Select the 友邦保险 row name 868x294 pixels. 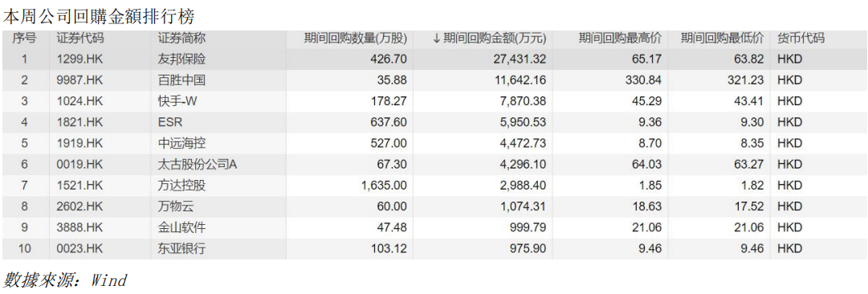point(181,59)
